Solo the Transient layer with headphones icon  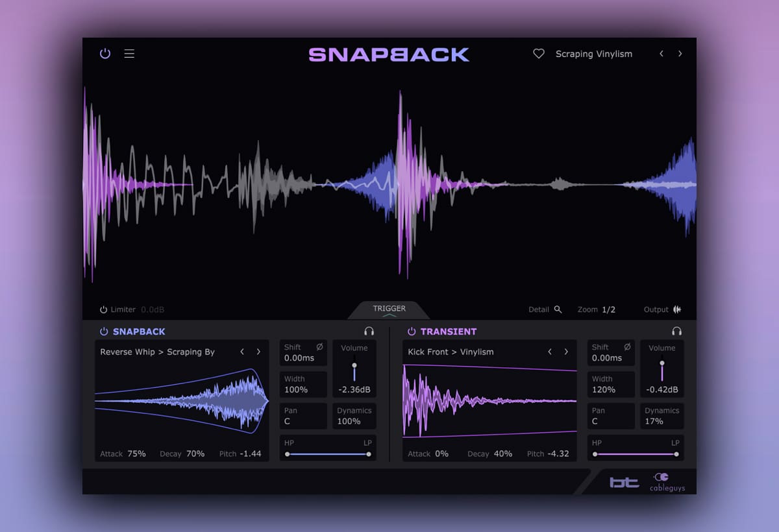click(677, 332)
